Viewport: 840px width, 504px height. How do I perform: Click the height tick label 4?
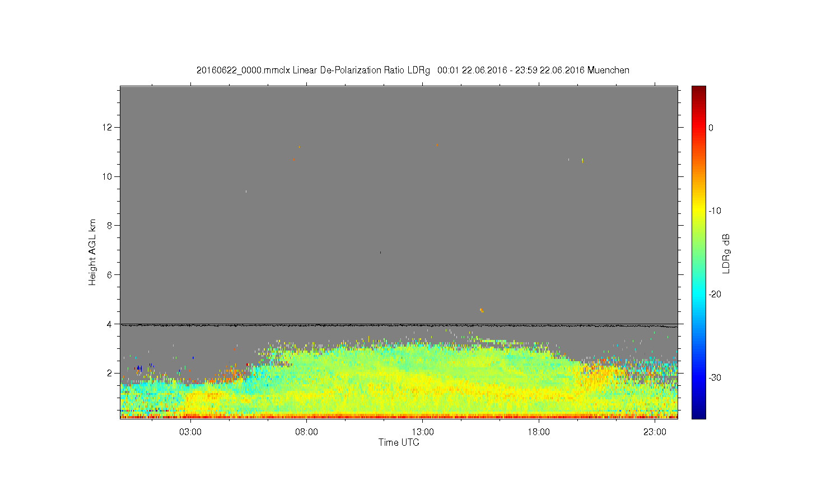click(x=110, y=324)
